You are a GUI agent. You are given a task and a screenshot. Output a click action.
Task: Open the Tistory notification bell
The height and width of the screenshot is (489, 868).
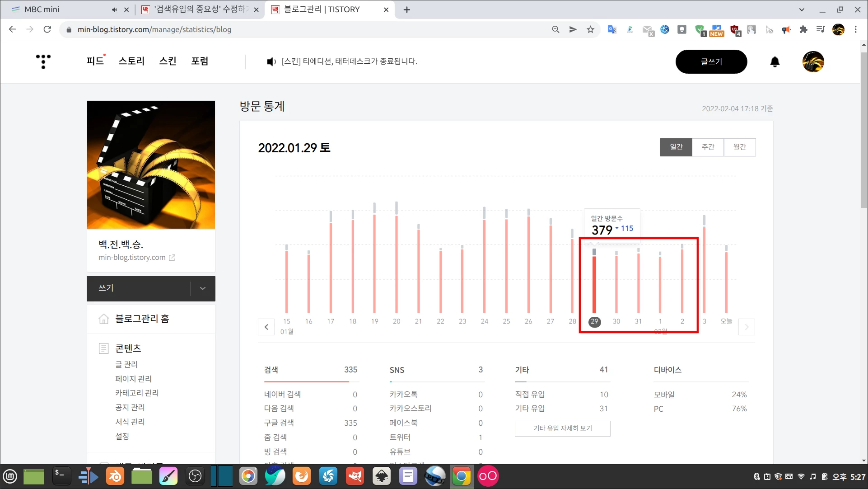pos(775,62)
